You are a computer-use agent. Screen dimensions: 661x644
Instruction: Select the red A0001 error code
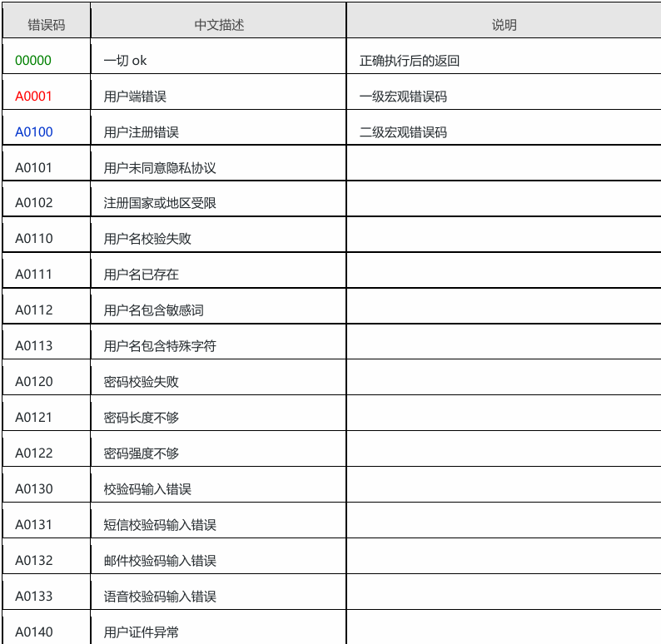[x=33, y=97]
